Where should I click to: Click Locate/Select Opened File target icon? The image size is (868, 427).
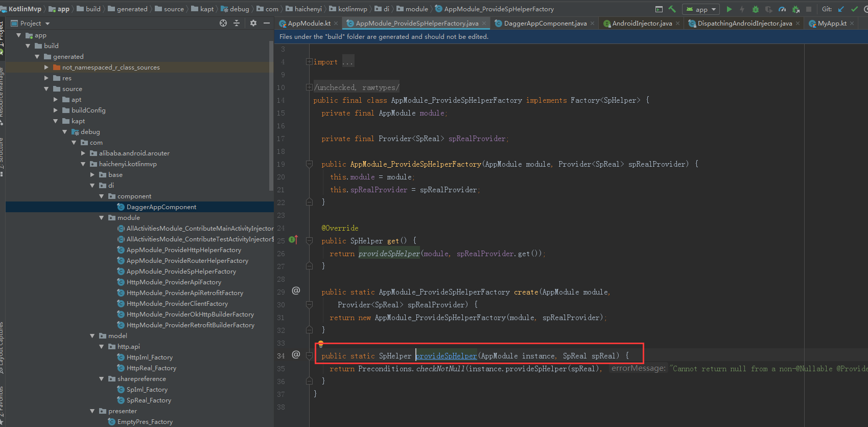pos(223,23)
